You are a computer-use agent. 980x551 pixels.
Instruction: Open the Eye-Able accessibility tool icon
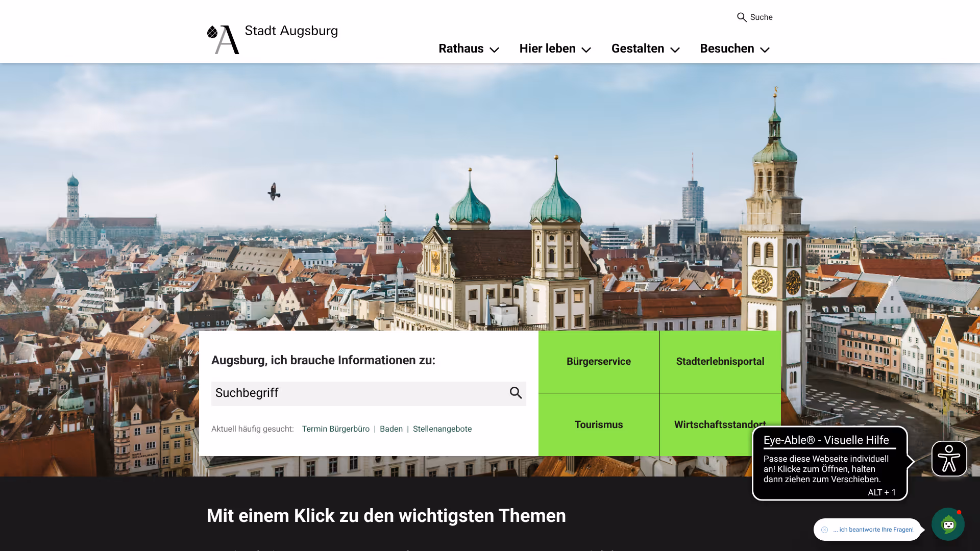pyautogui.click(x=949, y=459)
